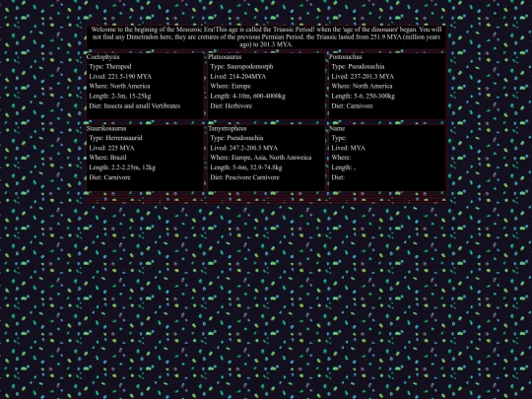Click 'Lived: MYA' in Name card

[348, 148]
